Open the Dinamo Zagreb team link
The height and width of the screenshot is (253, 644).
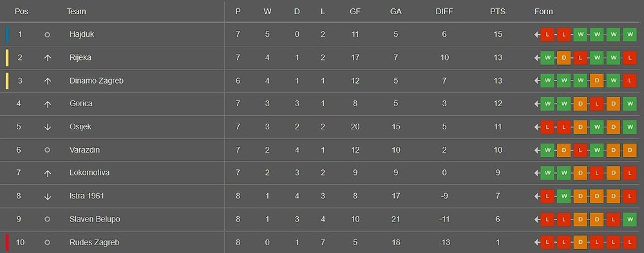coord(97,81)
